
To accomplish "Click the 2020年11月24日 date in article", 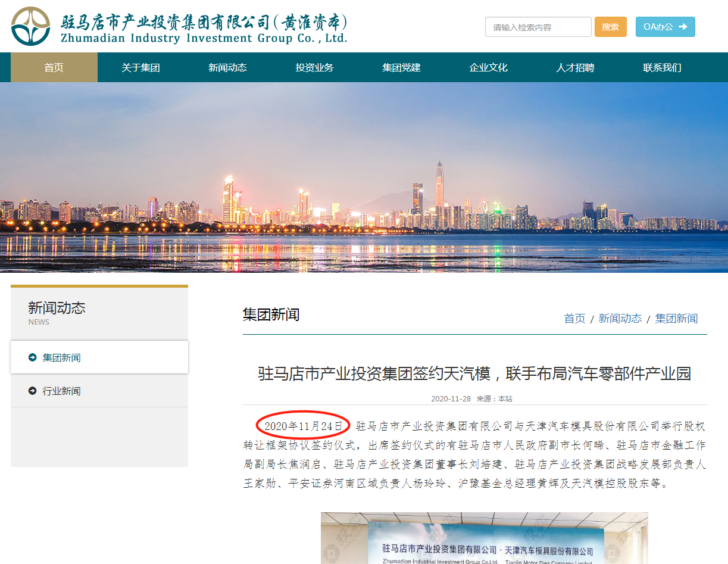I will pos(304,426).
